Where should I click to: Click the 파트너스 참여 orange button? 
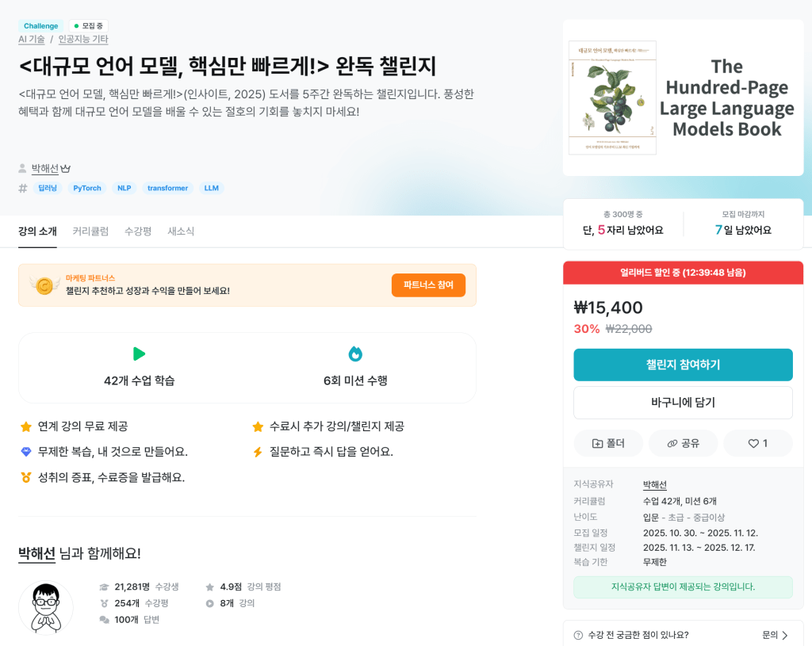(428, 285)
